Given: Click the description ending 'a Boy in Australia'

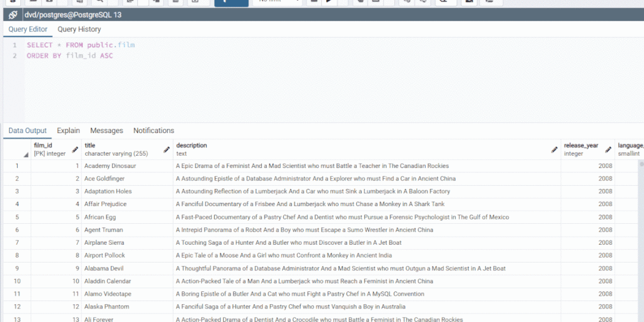Looking at the screenshot, I should click(367, 307).
